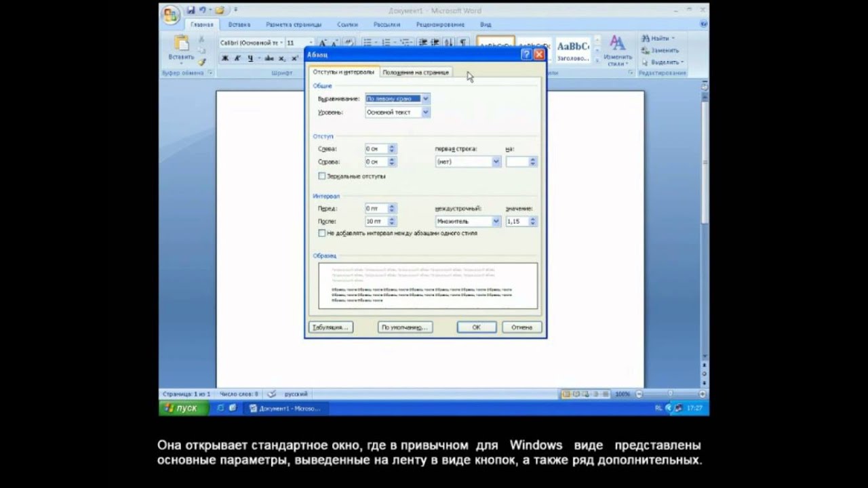Adjust the Справа indent spinner
The image size is (868, 488).
click(x=391, y=162)
